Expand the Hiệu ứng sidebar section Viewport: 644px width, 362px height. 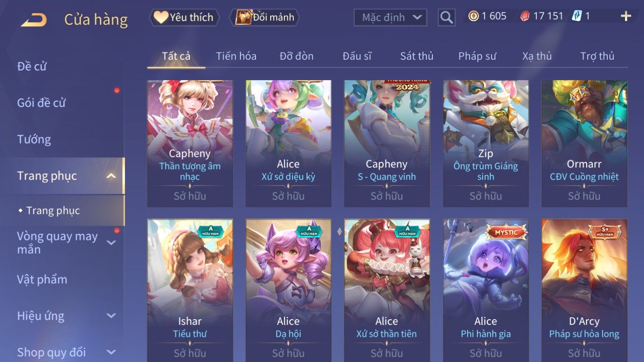(111, 316)
